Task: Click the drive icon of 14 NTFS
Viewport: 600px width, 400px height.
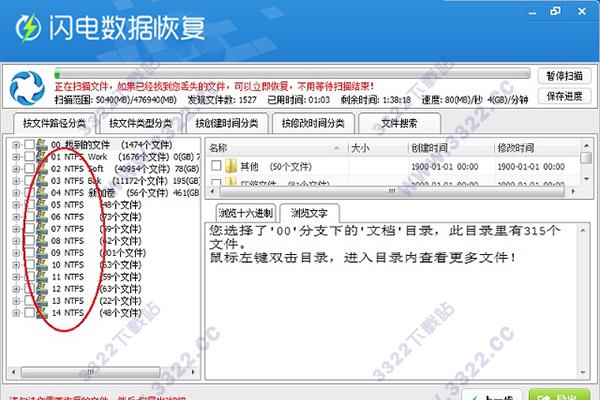Action: pos(42,313)
